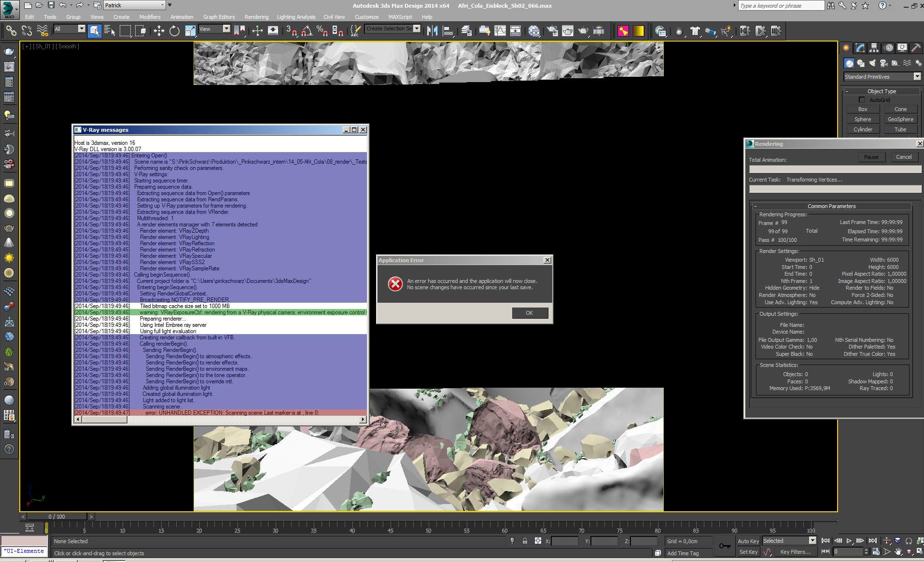Viewport: 924px width, 562px height.
Task: Open the Rendered Frame Window icon
Action: (x=568, y=31)
